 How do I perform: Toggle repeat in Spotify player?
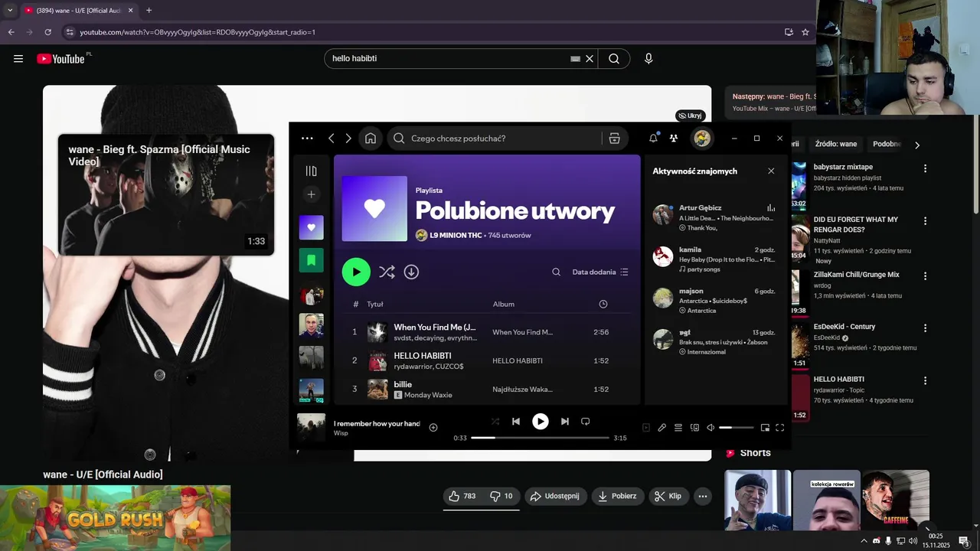coord(586,422)
